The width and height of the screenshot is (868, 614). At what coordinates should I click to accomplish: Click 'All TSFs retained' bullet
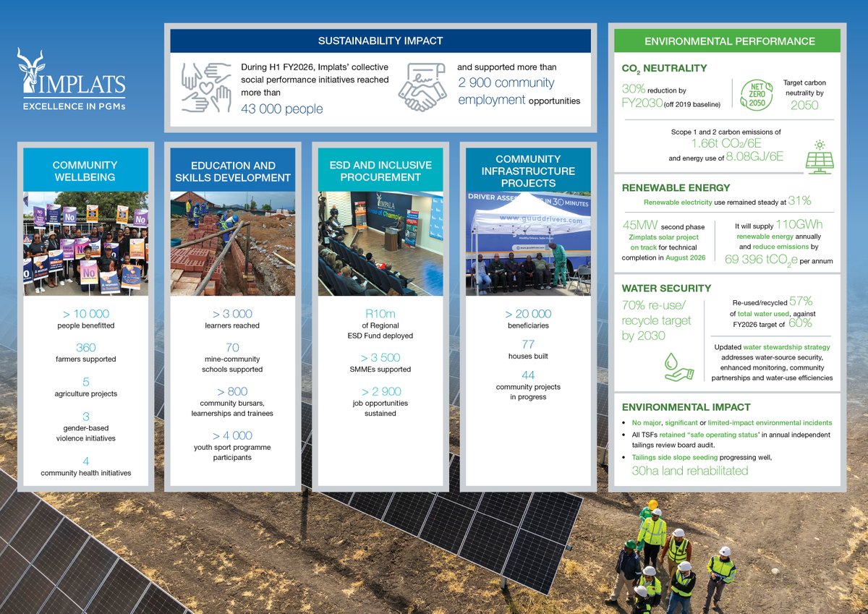pyautogui.click(x=731, y=440)
